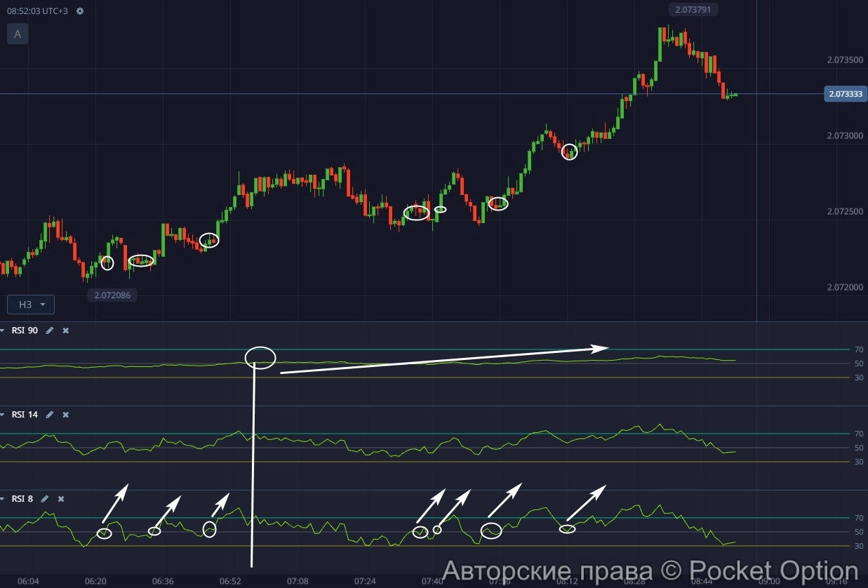The image size is (868, 588).
Task: Click the price marker 2.073791 at the top
Action: [693, 9]
